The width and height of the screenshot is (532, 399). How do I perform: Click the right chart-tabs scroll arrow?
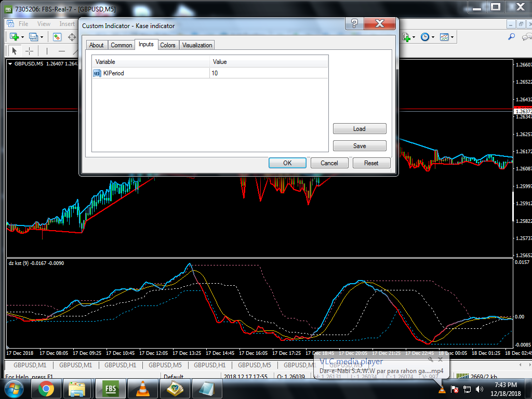(x=529, y=365)
